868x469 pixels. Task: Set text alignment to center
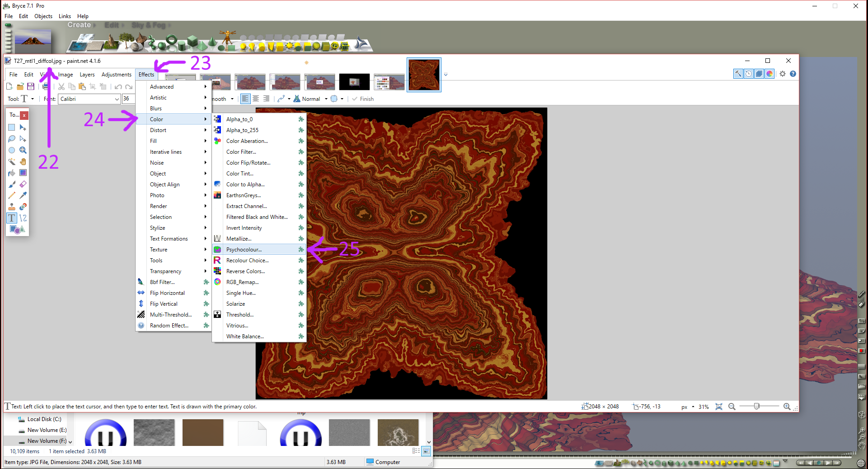[x=256, y=99]
